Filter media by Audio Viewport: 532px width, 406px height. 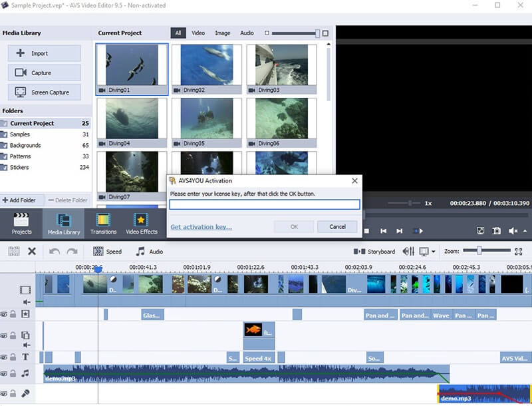click(x=247, y=33)
